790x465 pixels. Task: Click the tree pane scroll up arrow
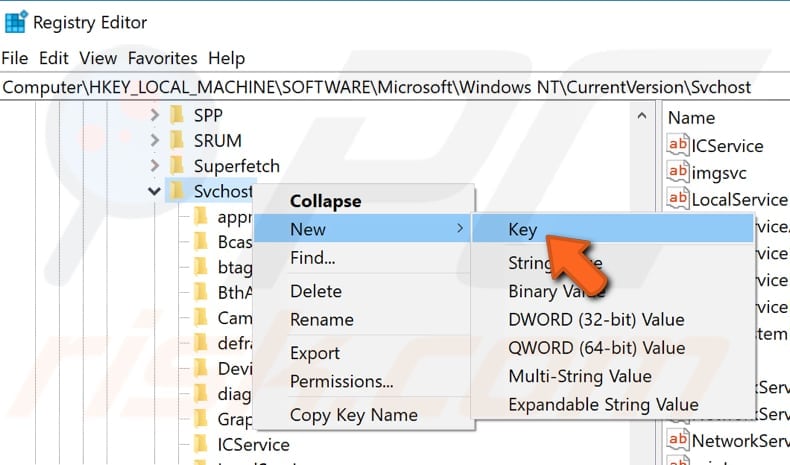pyautogui.click(x=642, y=116)
